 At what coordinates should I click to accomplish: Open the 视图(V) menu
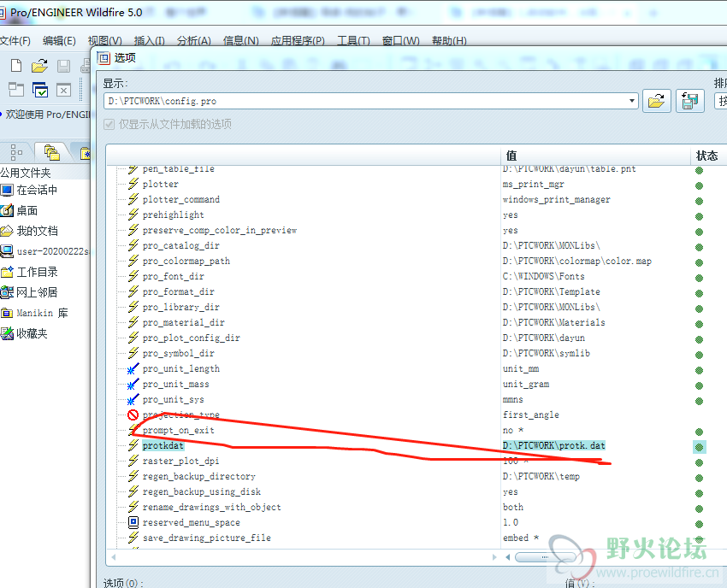pyautogui.click(x=105, y=41)
